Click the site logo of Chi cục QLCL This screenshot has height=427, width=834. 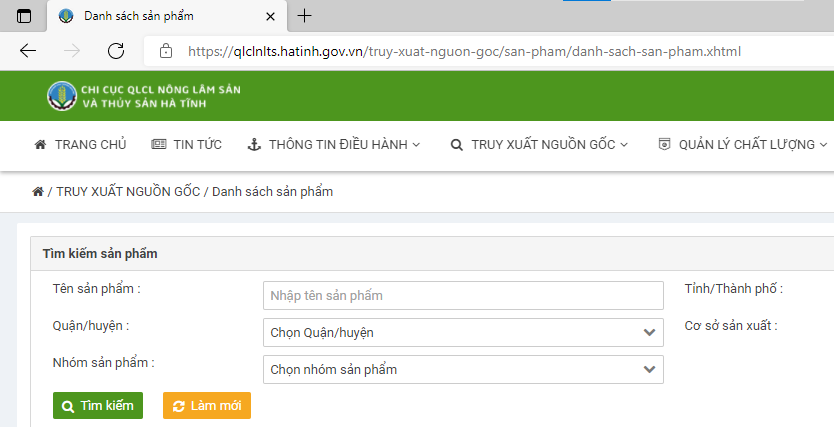pyautogui.click(x=62, y=96)
